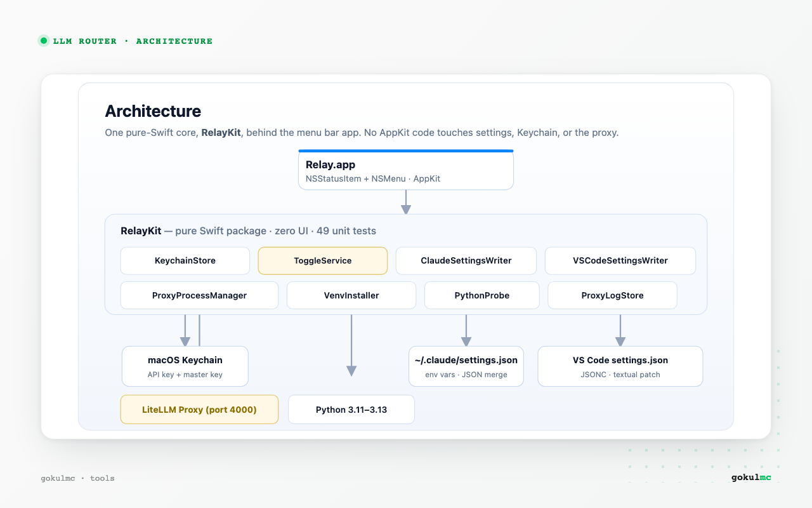Image resolution: width=812 pixels, height=508 pixels.
Task: Click the "RelayKit — pure Swift package" label
Action: click(x=248, y=231)
